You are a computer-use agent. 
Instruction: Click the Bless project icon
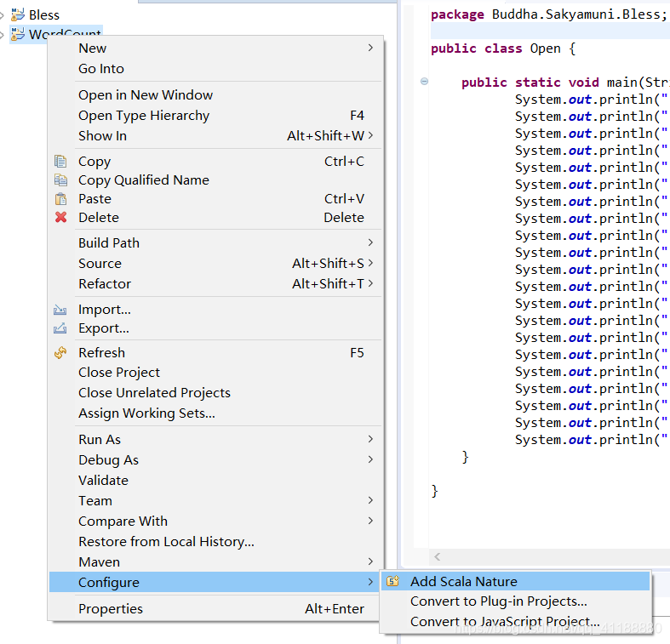pos(18,15)
